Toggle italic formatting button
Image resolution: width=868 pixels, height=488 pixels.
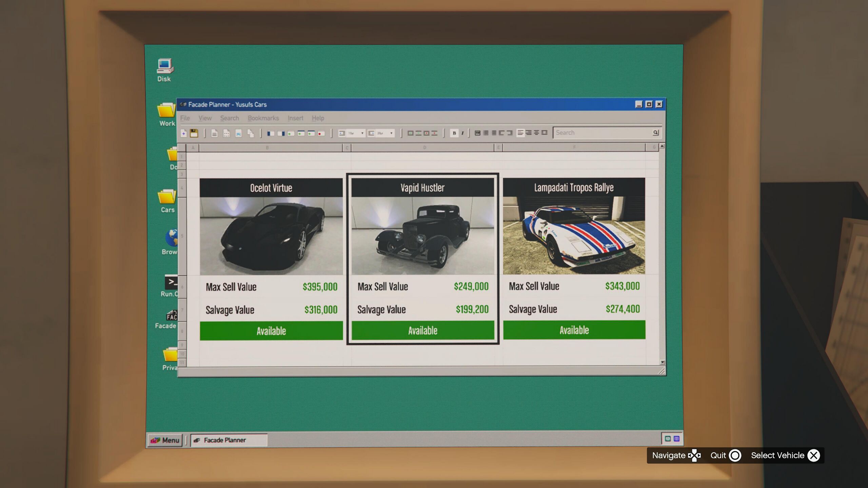coord(462,133)
